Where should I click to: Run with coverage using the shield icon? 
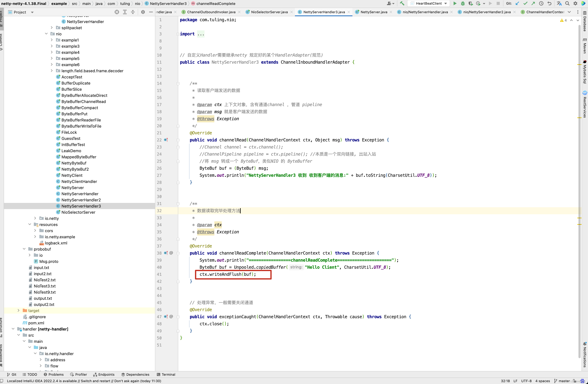pyautogui.click(x=470, y=3)
